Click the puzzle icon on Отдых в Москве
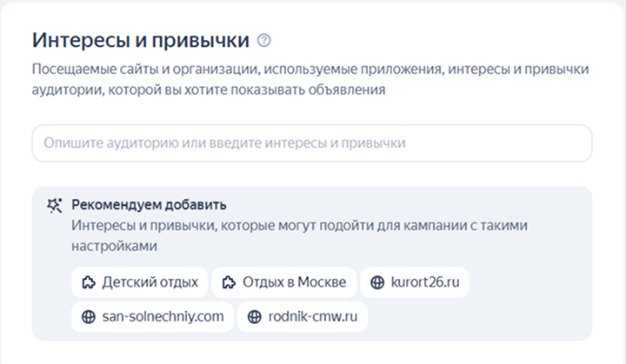This screenshot has height=364, width=626. [229, 282]
